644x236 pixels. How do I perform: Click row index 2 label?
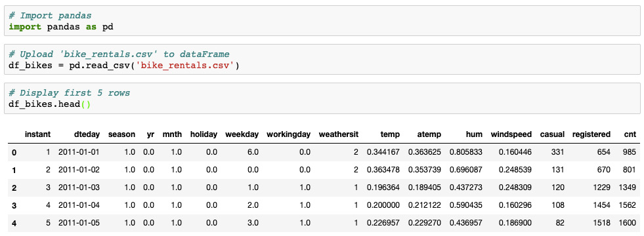[x=14, y=188]
